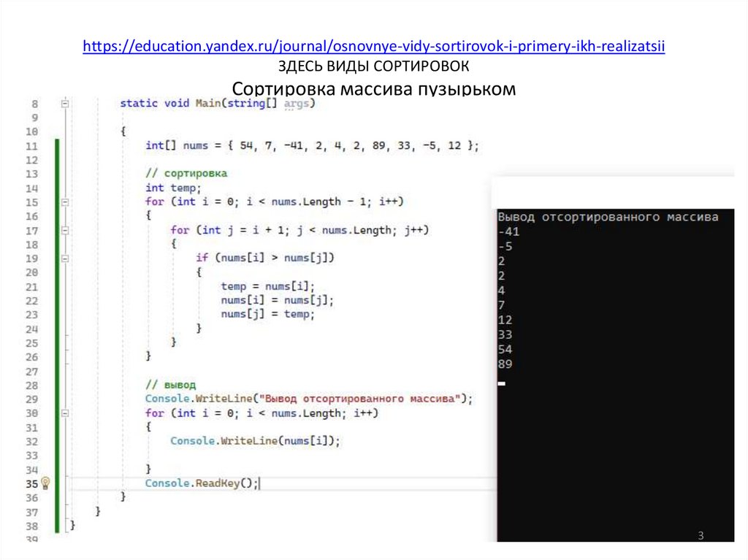Open the education.yandex.ru sorting article link

(x=373, y=46)
